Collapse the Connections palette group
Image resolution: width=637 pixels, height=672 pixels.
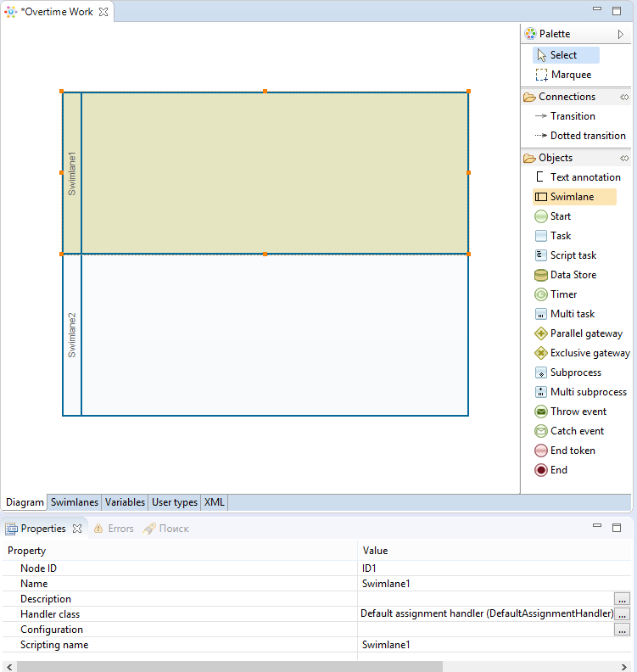(x=624, y=97)
